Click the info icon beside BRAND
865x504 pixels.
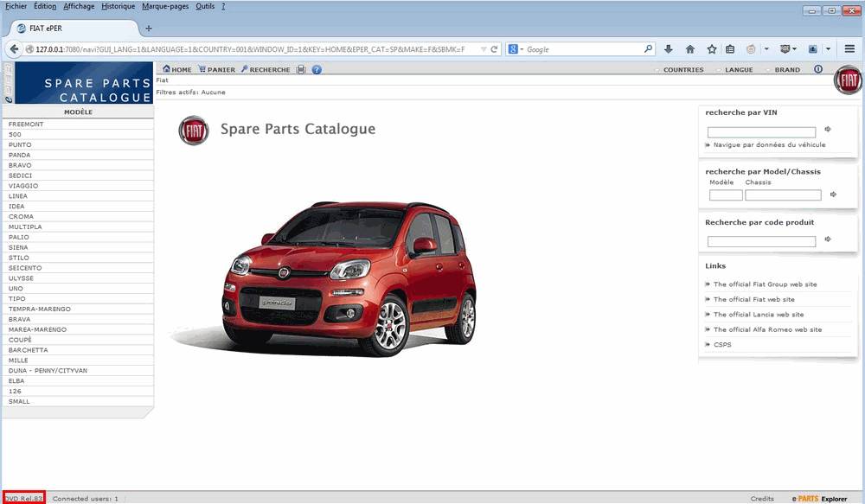click(818, 69)
